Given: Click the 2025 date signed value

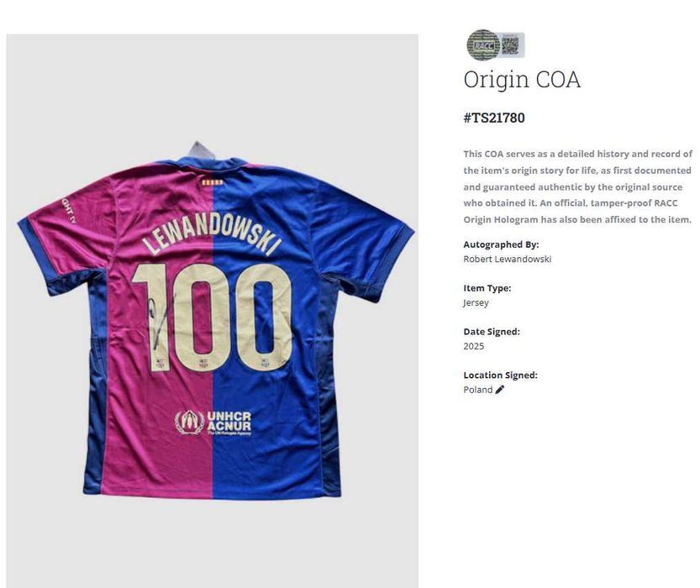Looking at the screenshot, I should 474,346.
